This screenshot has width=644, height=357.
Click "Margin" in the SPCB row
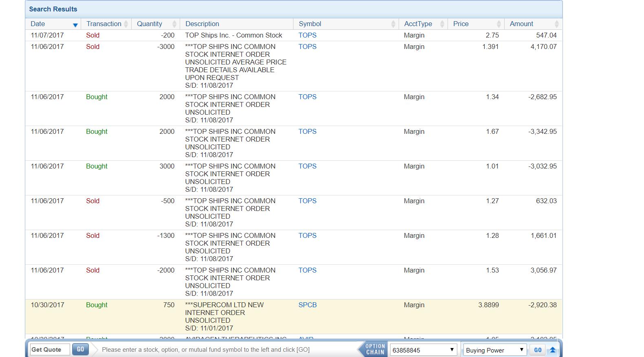(x=414, y=305)
